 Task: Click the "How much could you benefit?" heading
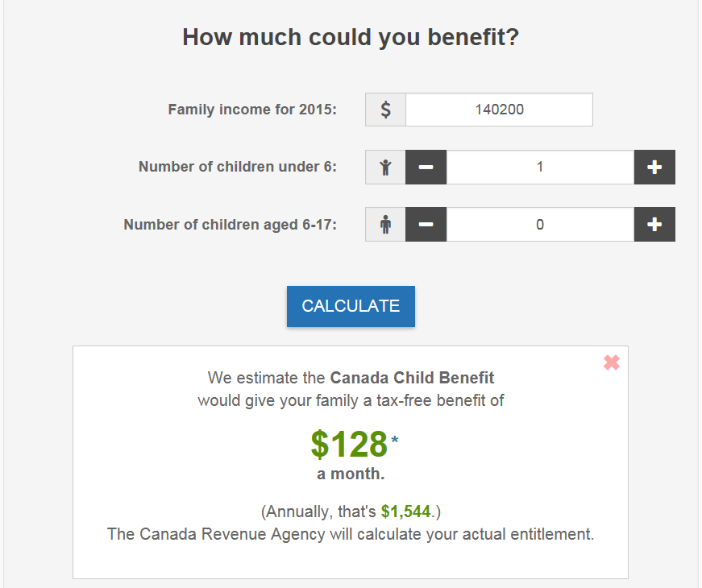click(x=351, y=37)
